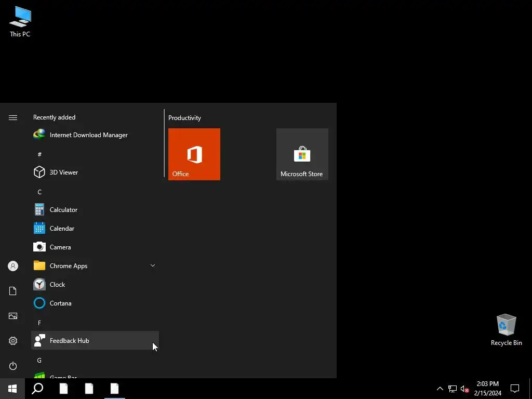
Task: Click the muted volume icon
Action: tap(465, 389)
